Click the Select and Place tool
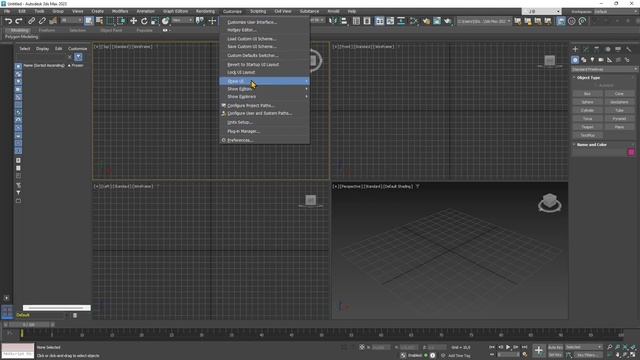Screen dimensions: 640x360 tap(165, 21)
